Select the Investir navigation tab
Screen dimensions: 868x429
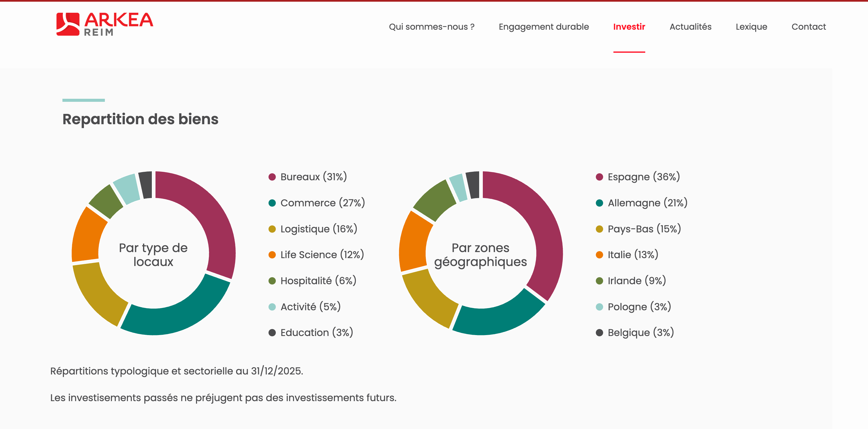click(x=629, y=27)
